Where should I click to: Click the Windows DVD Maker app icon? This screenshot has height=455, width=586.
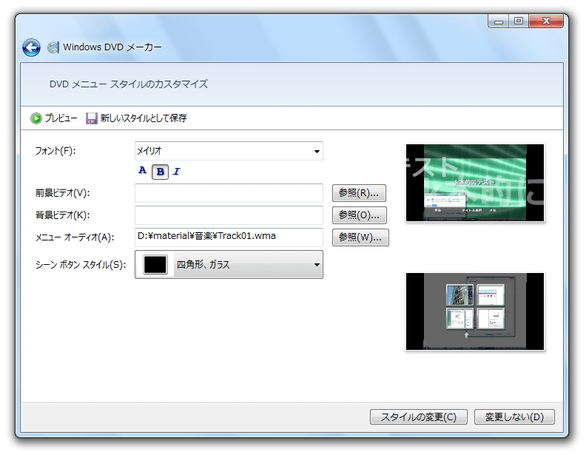[53, 47]
